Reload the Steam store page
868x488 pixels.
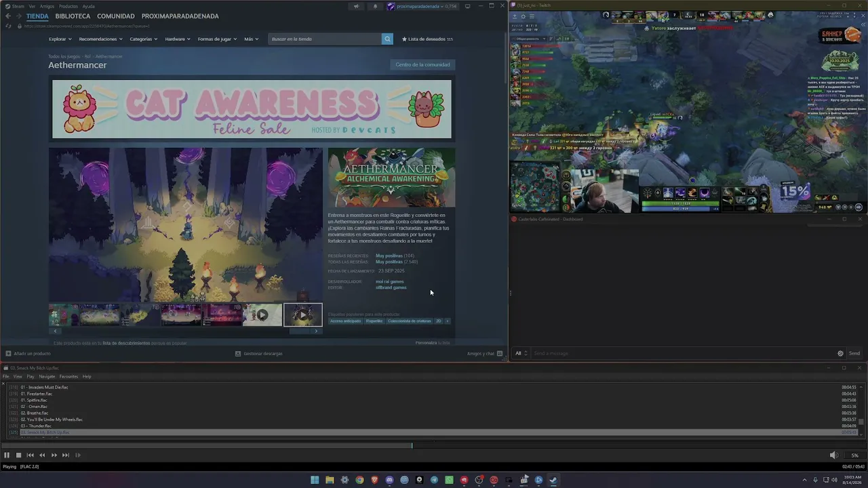point(8,26)
